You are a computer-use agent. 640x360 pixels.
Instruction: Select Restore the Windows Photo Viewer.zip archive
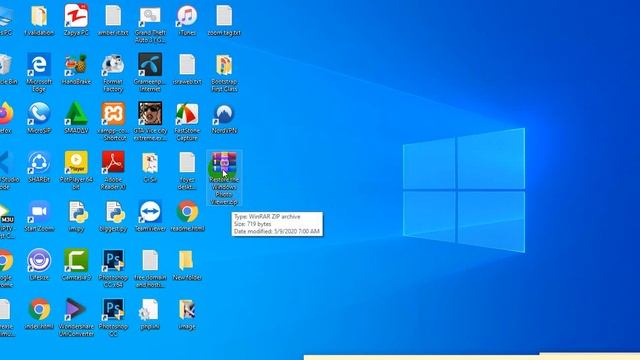[x=224, y=163]
